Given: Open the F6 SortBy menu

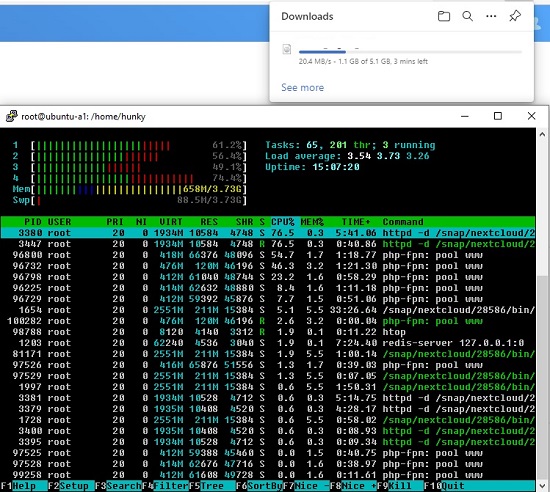Looking at the screenshot, I should [x=259, y=486].
